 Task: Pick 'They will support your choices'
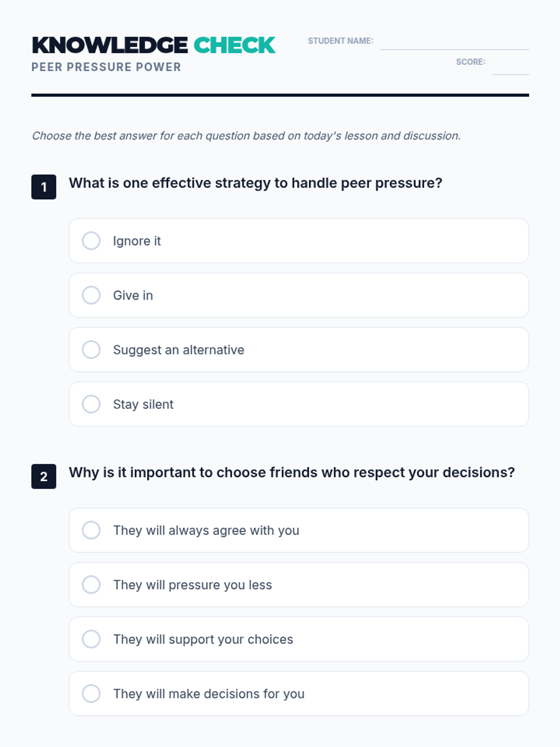[x=91, y=639]
